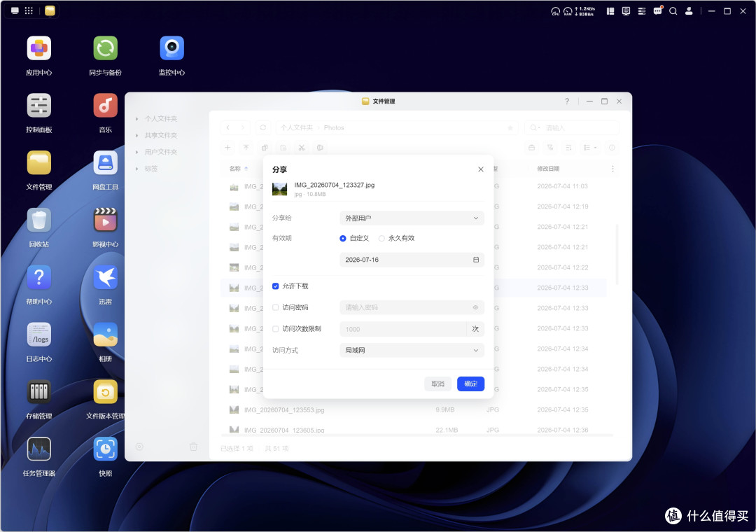756x532 pixels.
Task: Click the cut scissors icon in file toolbar
Action: pos(302,148)
